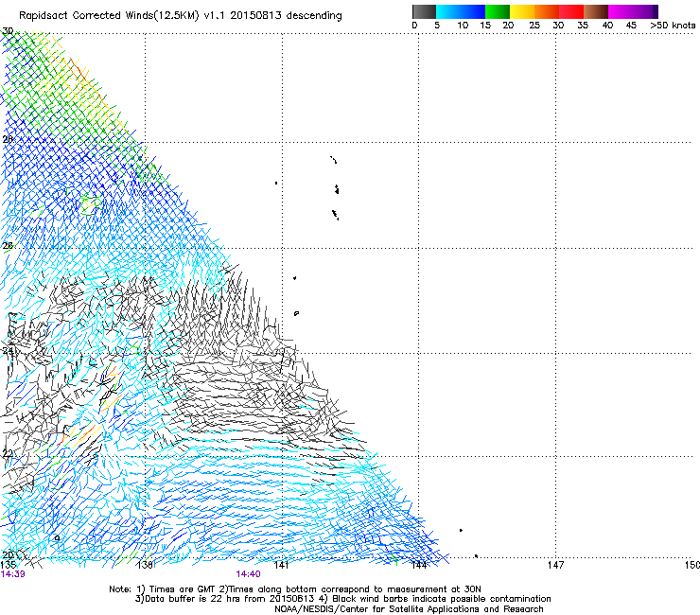Select the green 15-20 knots legend segment

tap(498, 11)
